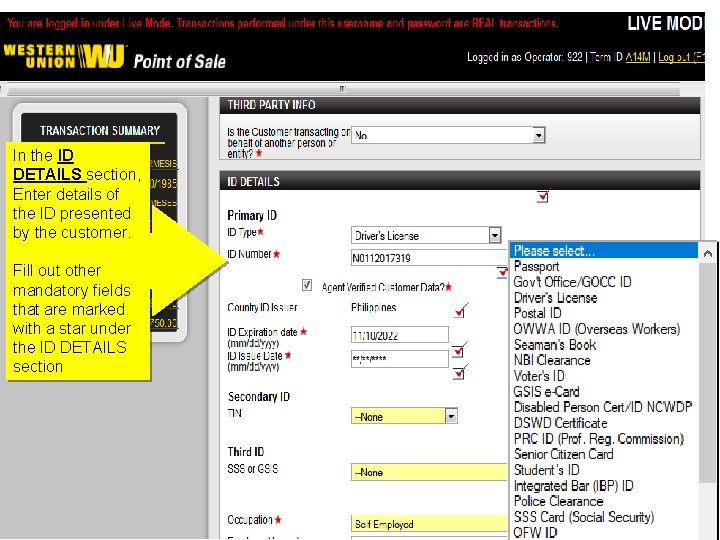Click the ID list scroll up arrow
This screenshot has height=540, width=720.
708,253
